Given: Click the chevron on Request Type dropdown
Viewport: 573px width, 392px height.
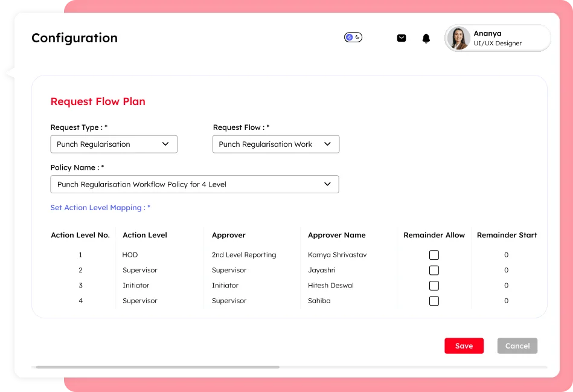Looking at the screenshot, I should click(x=165, y=144).
